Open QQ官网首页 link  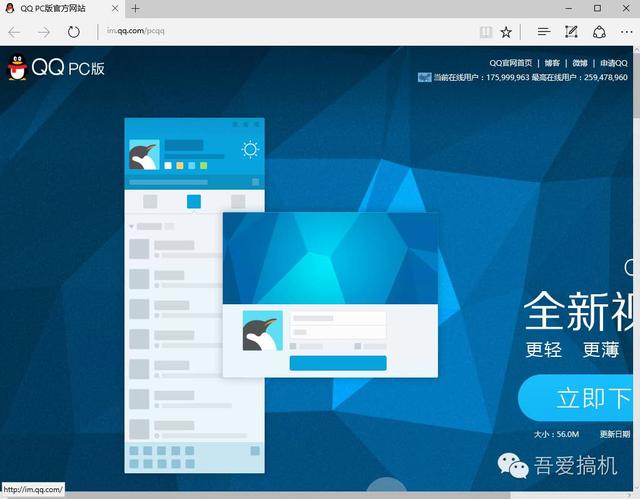click(511, 63)
